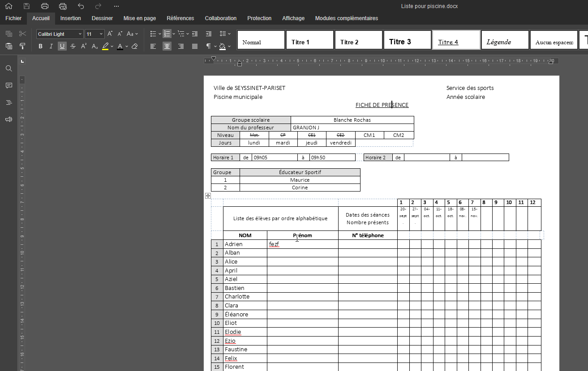Open the Collaboration tab
The image size is (588, 371).
[221, 18]
